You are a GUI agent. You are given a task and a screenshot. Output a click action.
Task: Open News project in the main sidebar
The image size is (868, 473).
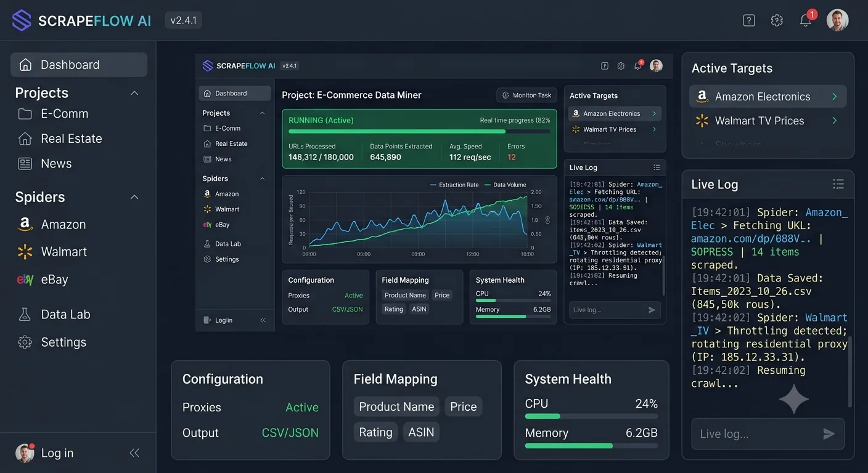pos(44,163)
